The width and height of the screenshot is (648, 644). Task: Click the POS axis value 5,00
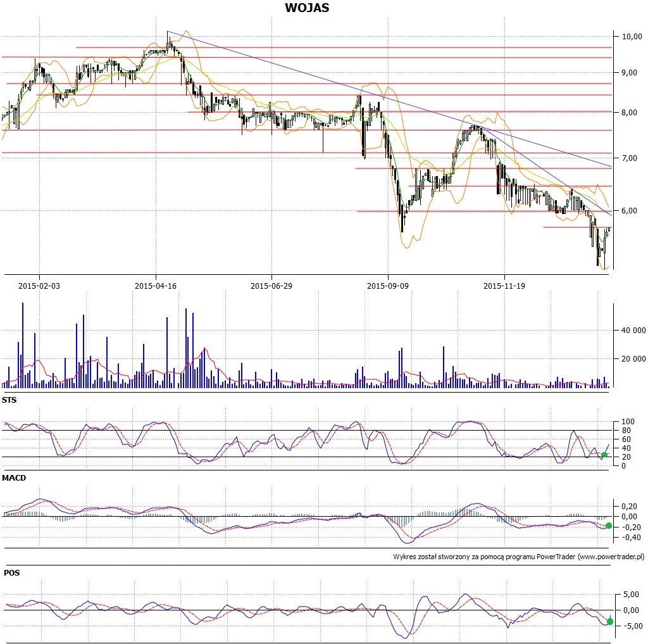click(631, 595)
